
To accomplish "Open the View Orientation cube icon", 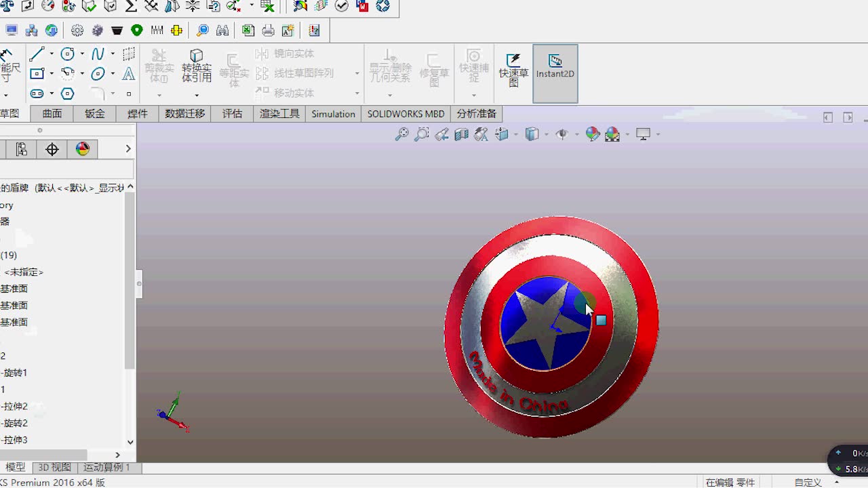I will coord(502,134).
